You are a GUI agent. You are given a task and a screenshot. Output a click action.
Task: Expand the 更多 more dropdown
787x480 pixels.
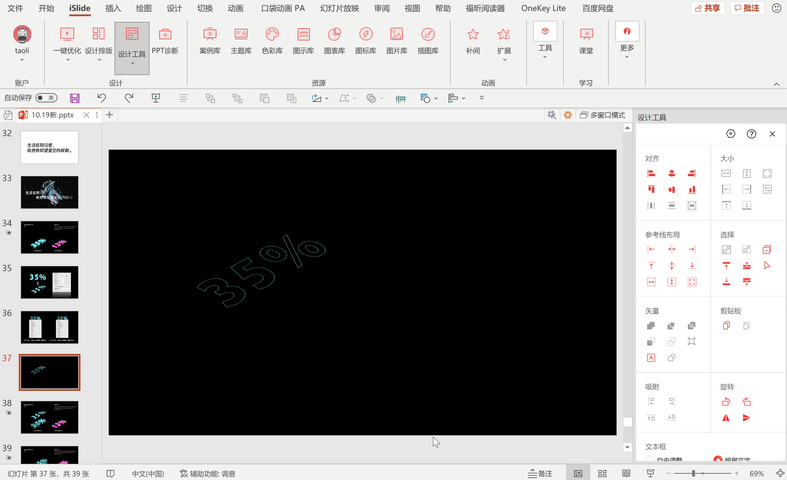tap(627, 57)
